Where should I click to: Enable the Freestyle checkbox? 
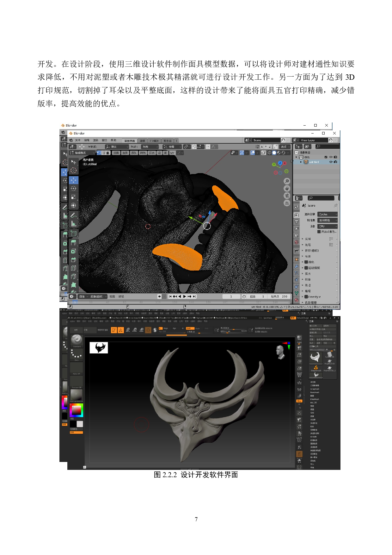tap(306, 297)
